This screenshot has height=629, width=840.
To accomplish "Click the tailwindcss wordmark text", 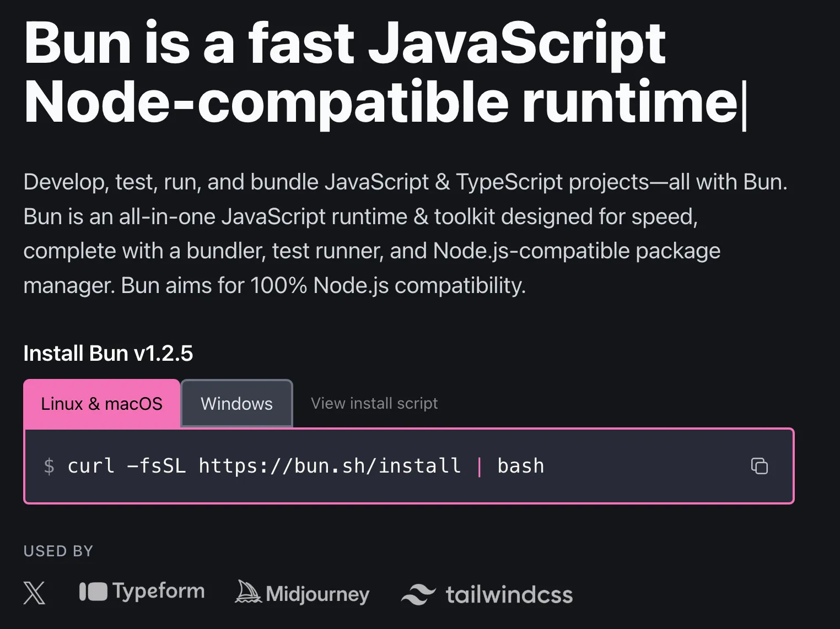I will pyautogui.click(x=509, y=595).
